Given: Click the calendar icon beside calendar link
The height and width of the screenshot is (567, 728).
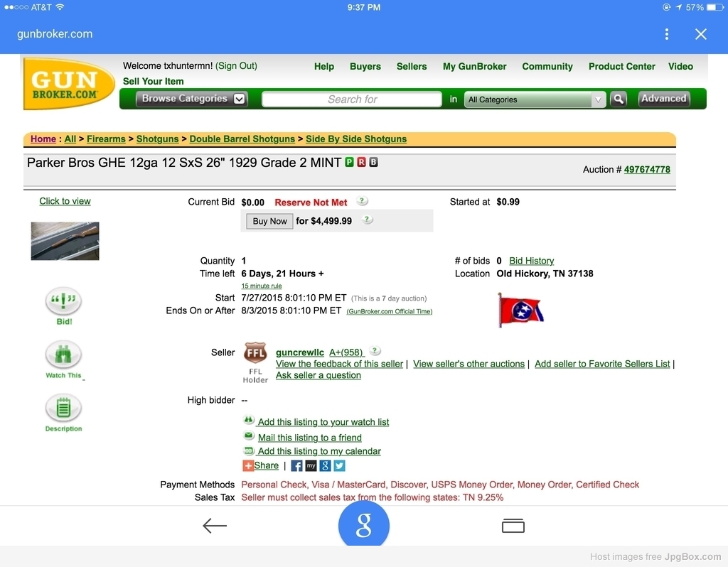Looking at the screenshot, I should (x=249, y=450).
